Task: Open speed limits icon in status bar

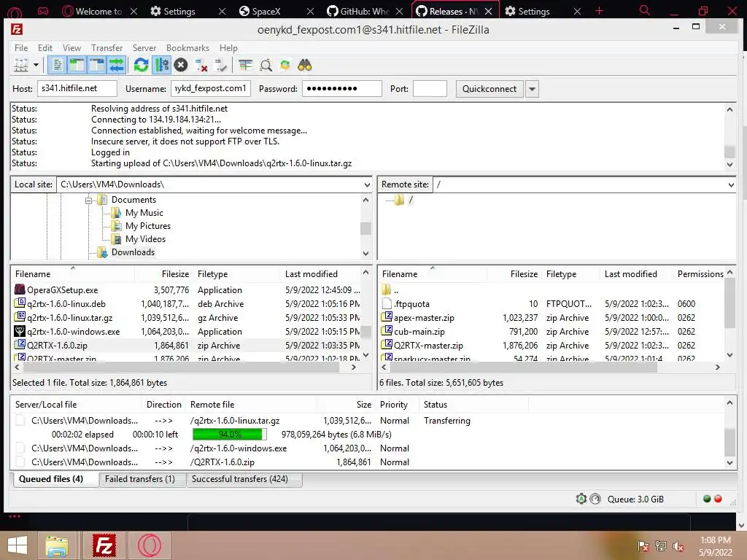Action: pyautogui.click(x=595, y=499)
